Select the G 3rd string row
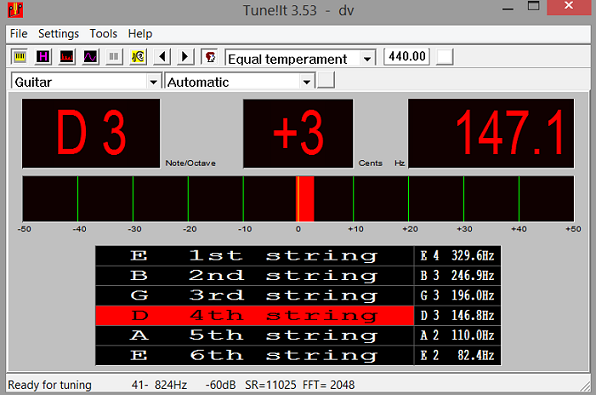Image resolution: width=596 pixels, height=395 pixels. point(254,295)
